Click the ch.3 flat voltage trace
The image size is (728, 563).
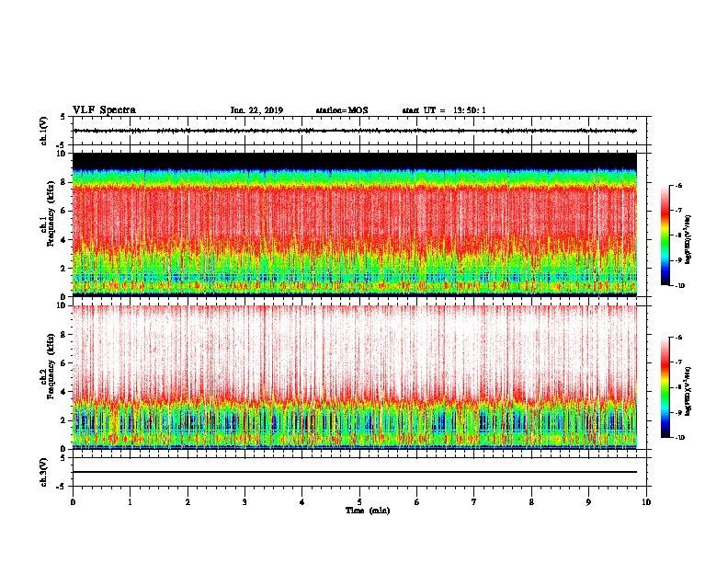[x=355, y=472]
